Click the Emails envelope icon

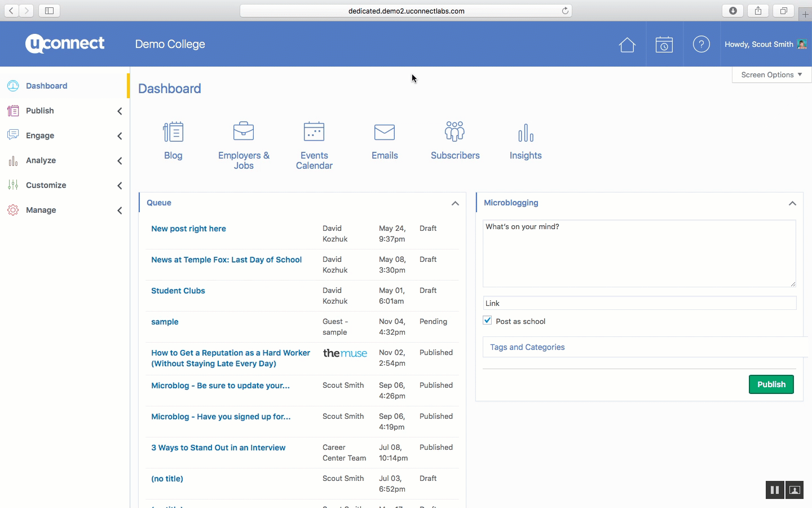tap(385, 132)
